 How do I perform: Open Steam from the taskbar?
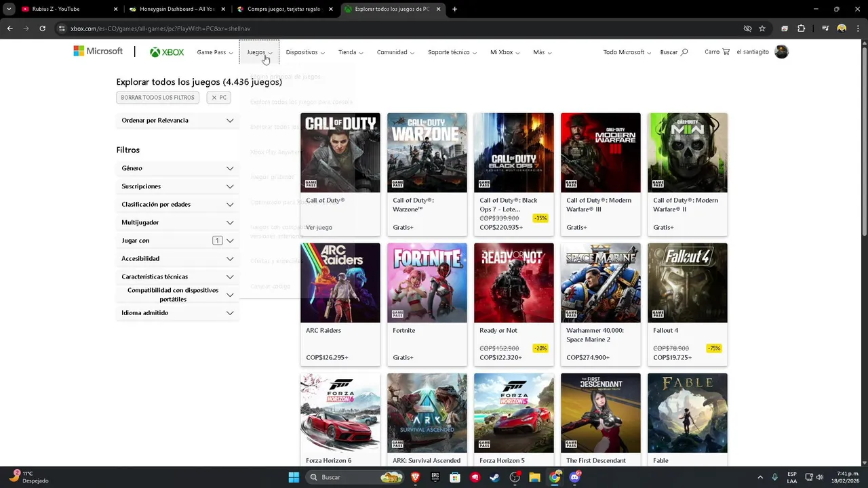(495, 477)
